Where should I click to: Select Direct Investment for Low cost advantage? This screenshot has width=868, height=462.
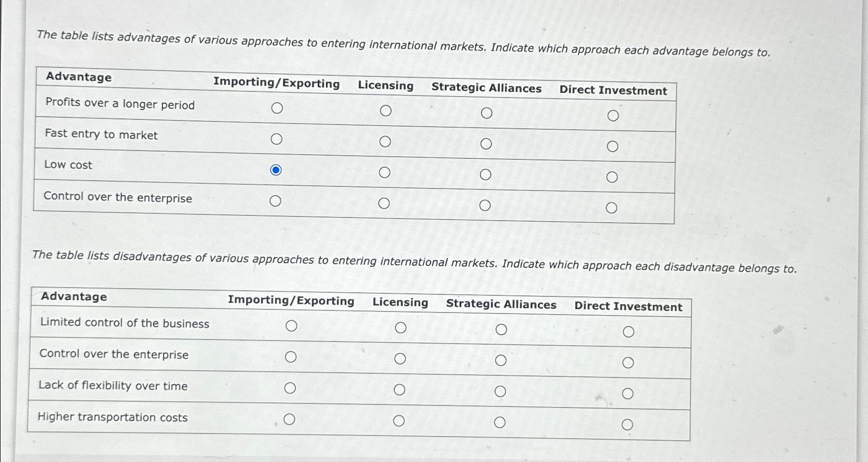pos(613,177)
